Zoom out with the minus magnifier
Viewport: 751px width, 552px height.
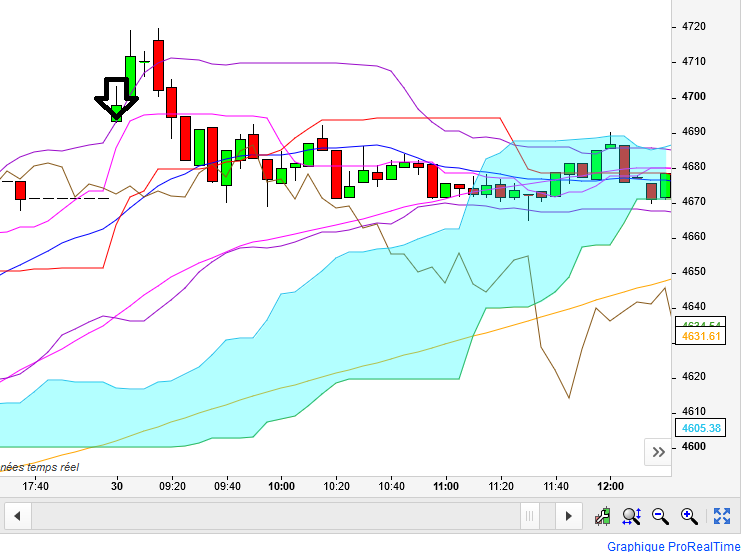click(x=660, y=517)
